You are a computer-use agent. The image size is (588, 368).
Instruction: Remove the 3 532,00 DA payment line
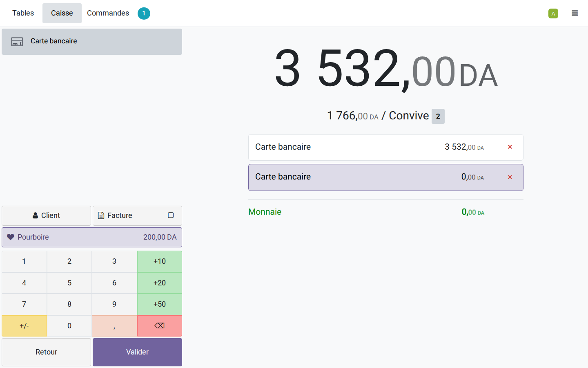[x=510, y=147]
